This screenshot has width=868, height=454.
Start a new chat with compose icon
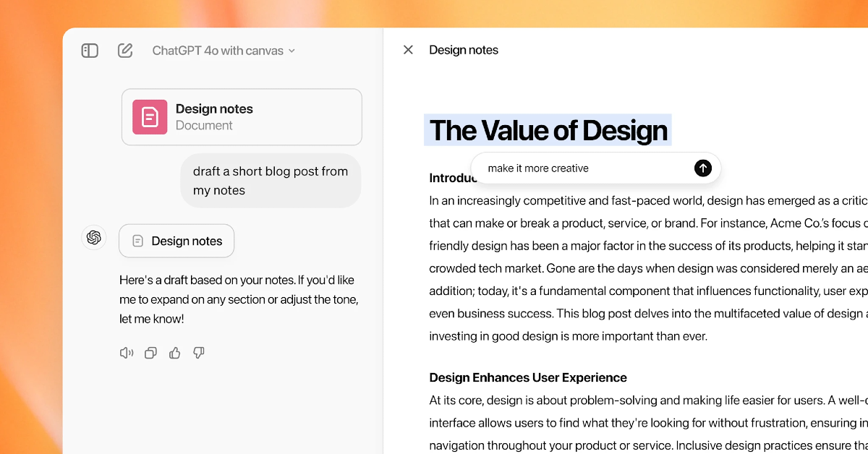pyautogui.click(x=125, y=51)
